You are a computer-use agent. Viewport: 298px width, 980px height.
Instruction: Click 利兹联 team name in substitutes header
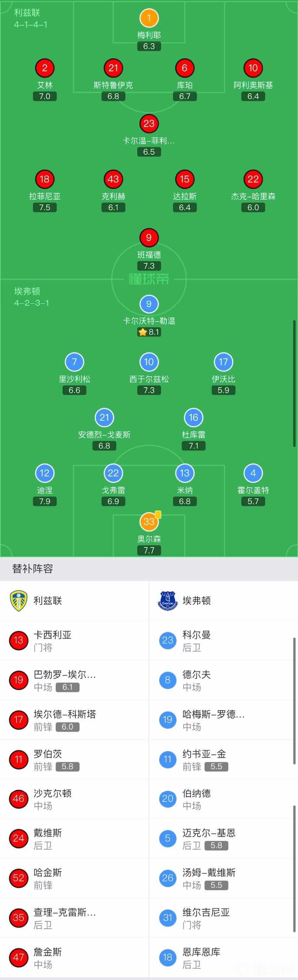[x=47, y=601]
